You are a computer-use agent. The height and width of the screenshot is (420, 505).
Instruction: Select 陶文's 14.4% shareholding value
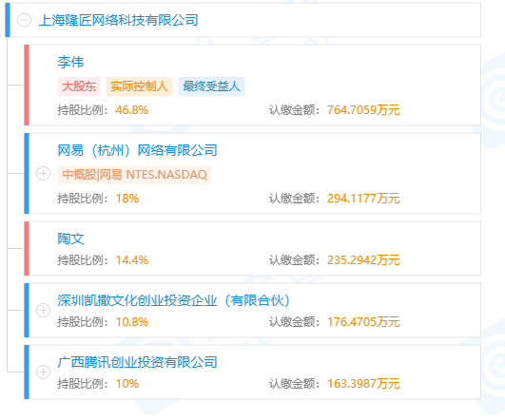(132, 260)
